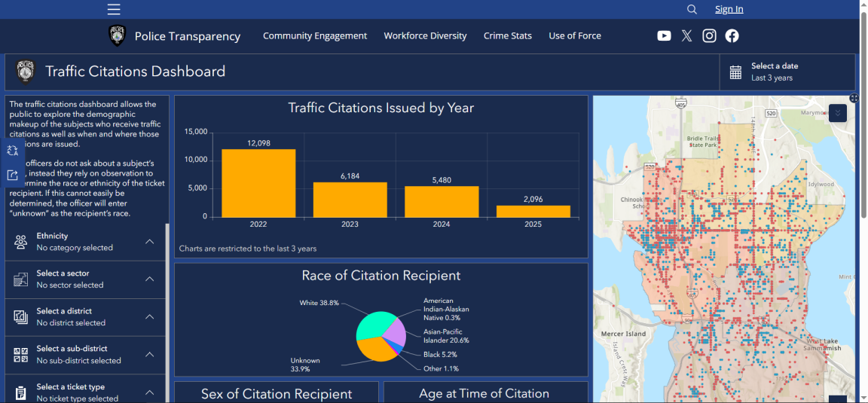
Task: Collapse the Ethnicity filter chevron
Action: click(149, 241)
